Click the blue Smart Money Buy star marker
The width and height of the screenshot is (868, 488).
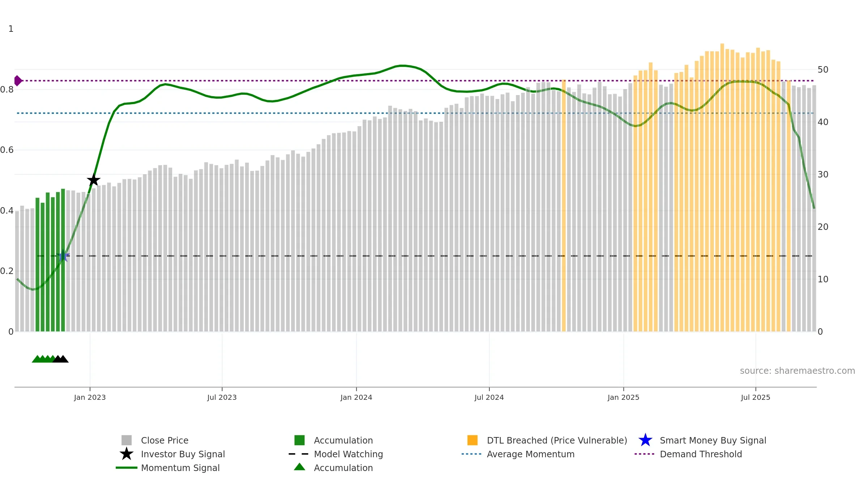[63, 256]
